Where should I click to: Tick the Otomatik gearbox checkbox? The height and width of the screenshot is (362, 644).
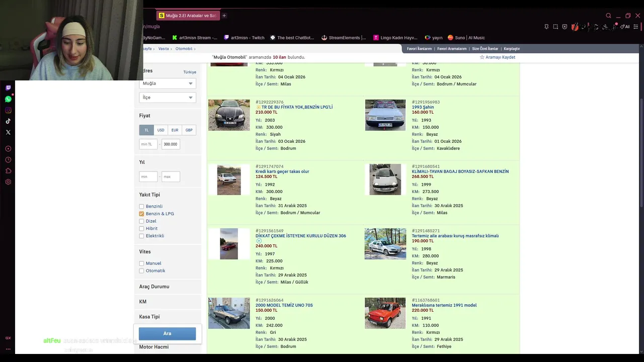pos(141,271)
